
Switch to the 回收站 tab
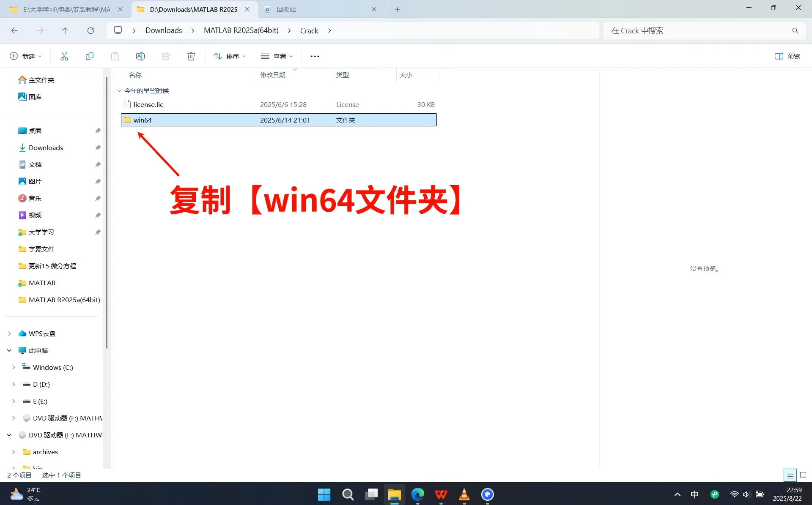[x=287, y=9]
